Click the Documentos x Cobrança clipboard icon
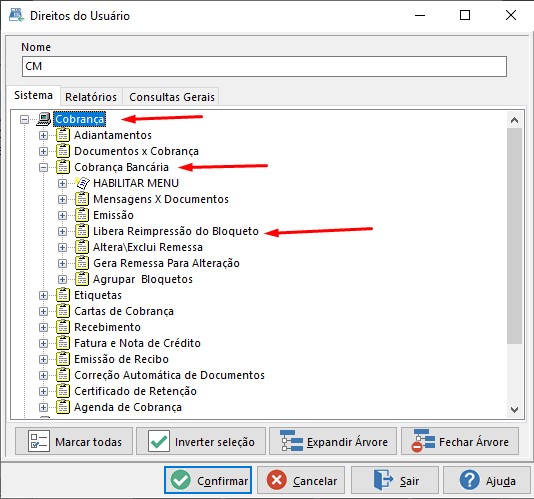This screenshot has width=534, height=499. 63,151
